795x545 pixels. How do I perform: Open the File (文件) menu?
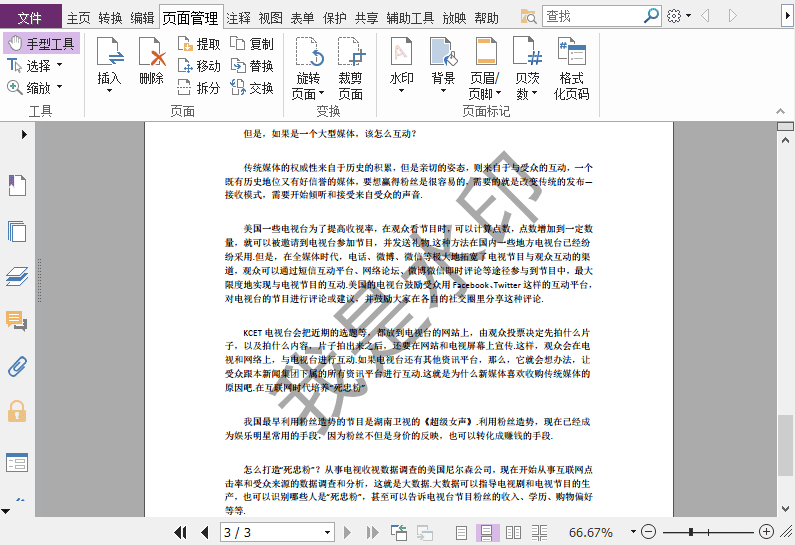[x=30, y=18]
